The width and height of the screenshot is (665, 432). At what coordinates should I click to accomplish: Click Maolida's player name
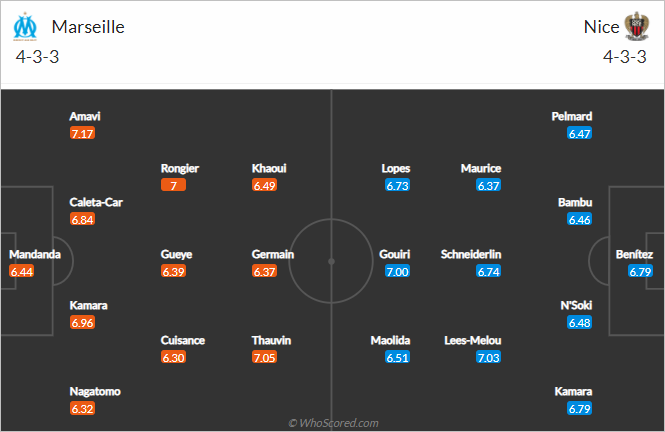pos(390,340)
